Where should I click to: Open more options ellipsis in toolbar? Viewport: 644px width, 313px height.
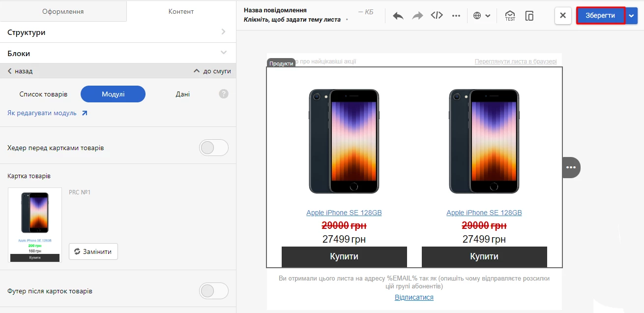pyautogui.click(x=456, y=16)
